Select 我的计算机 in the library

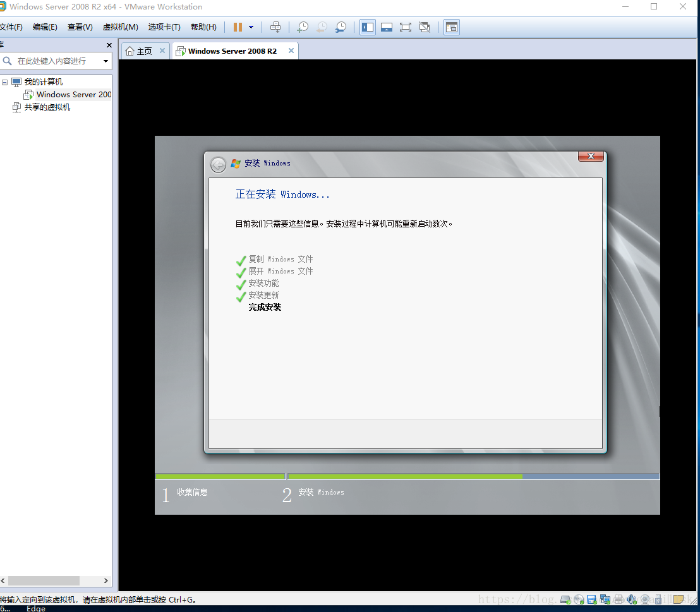[44, 81]
